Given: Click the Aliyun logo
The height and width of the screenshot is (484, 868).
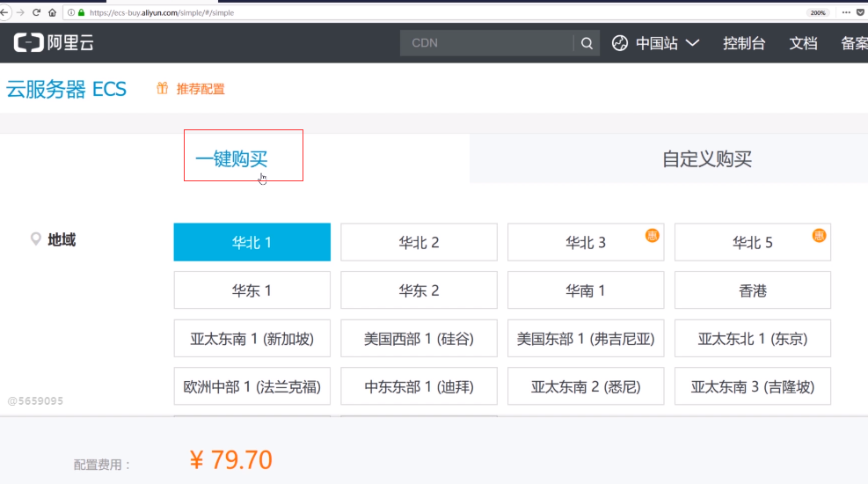Looking at the screenshot, I should tap(54, 42).
